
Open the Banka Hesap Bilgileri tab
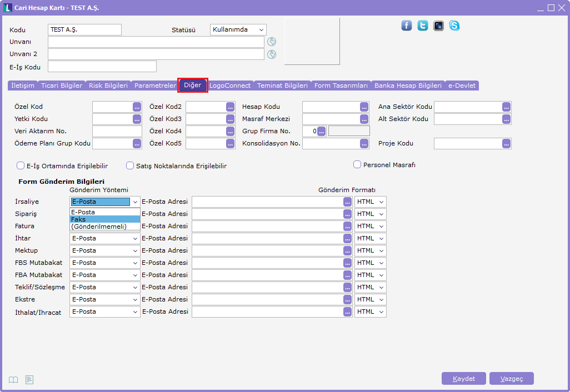click(408, 86)
